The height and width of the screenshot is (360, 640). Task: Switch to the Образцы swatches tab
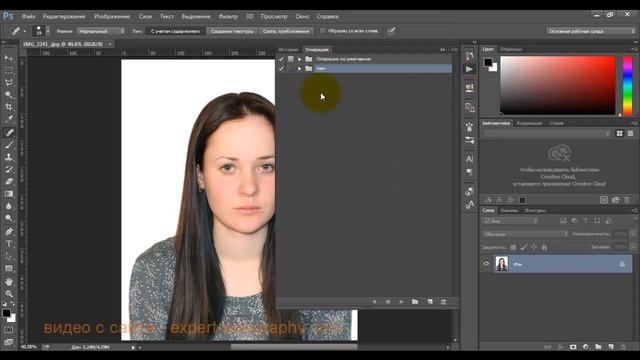[x=511, y=49]
